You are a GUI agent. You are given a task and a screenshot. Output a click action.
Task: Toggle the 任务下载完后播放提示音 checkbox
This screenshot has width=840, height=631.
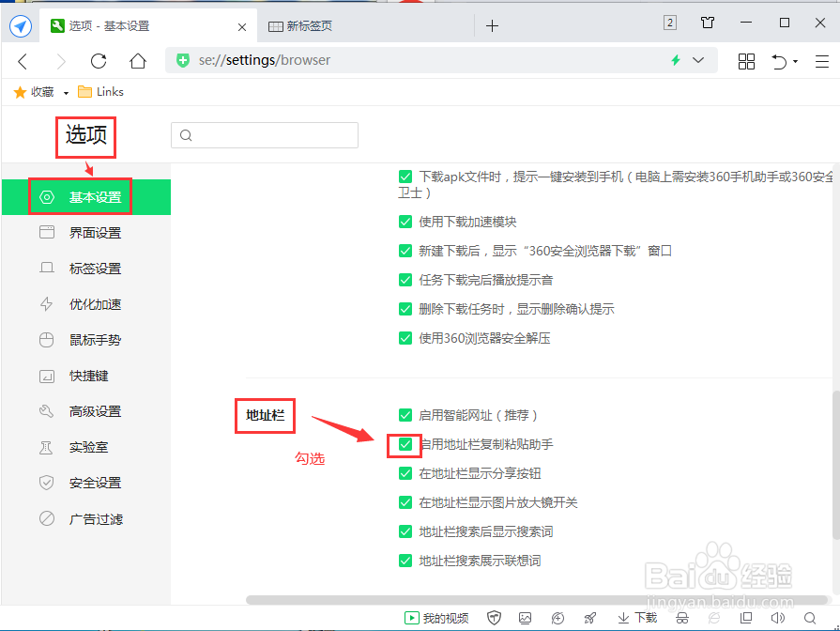point(405,280)
